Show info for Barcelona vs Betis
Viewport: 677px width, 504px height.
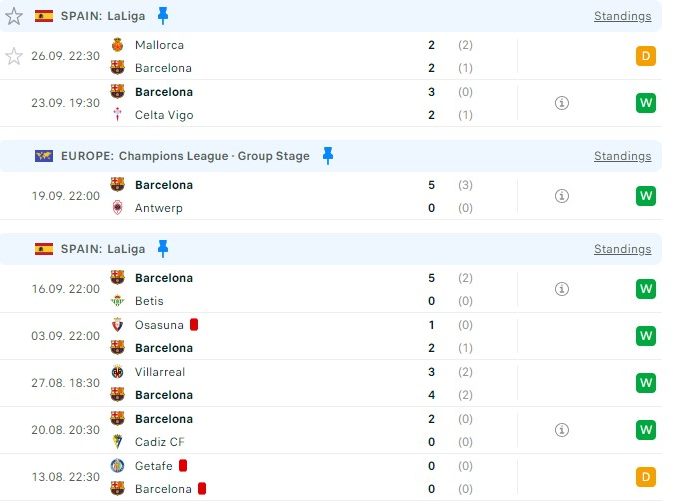click(561, 289)
